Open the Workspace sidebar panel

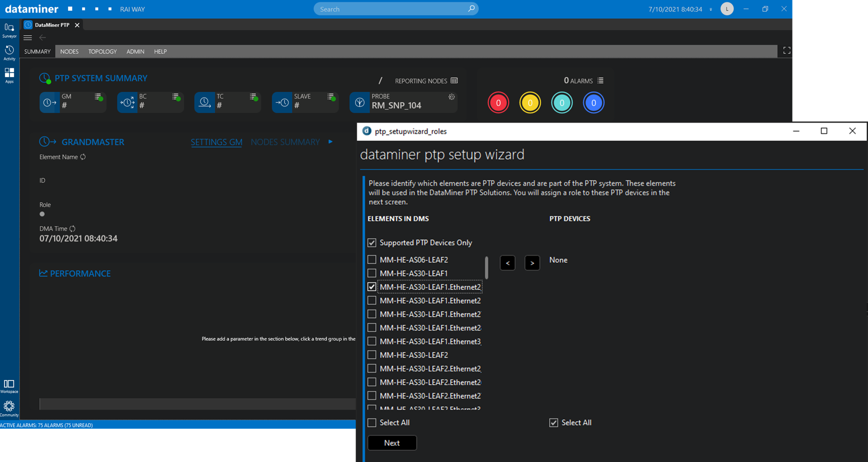(9, 386)
